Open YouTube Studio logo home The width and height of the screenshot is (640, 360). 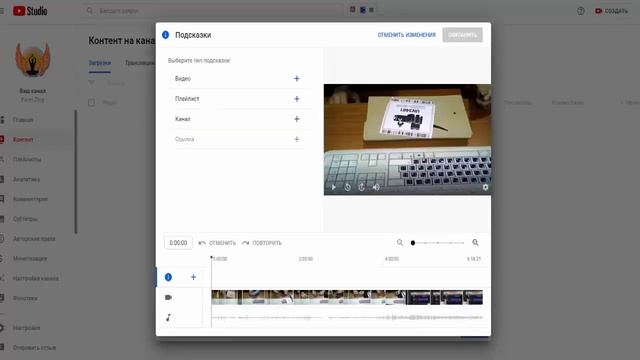coord(30,11)
